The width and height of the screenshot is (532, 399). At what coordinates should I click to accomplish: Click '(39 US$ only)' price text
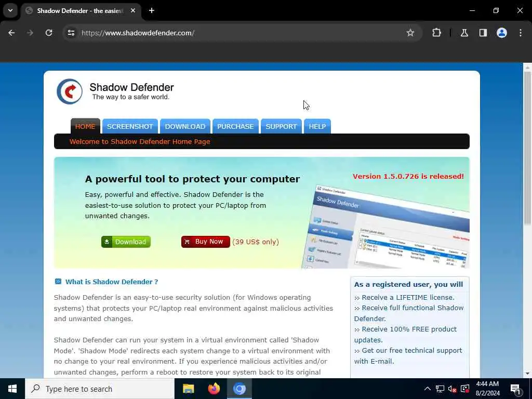[x=256, y=242]
